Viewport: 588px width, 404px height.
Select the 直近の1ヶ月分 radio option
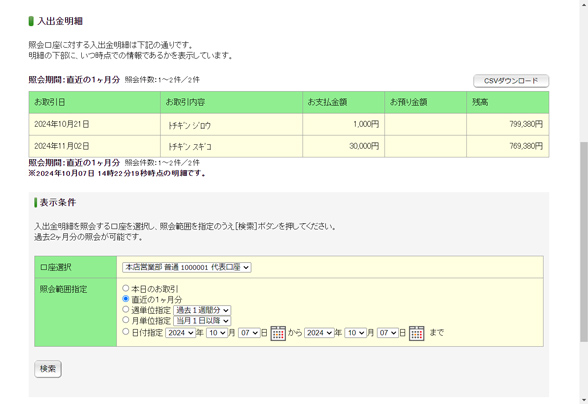pyautogui.click(x=126, y=299)
